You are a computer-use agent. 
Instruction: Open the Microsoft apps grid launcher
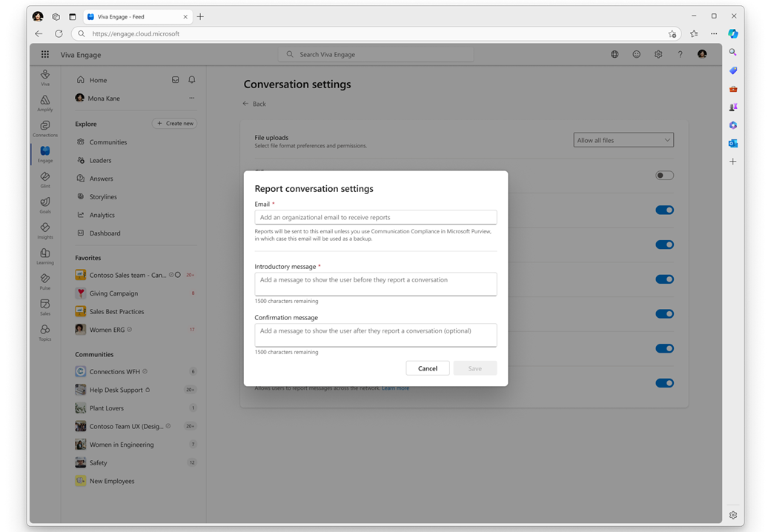(45, 54)
